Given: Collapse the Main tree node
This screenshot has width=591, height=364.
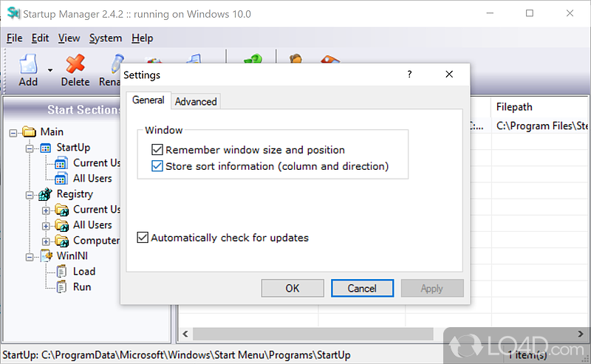Looking at the screenshot, I should click(x=13, y=133).
